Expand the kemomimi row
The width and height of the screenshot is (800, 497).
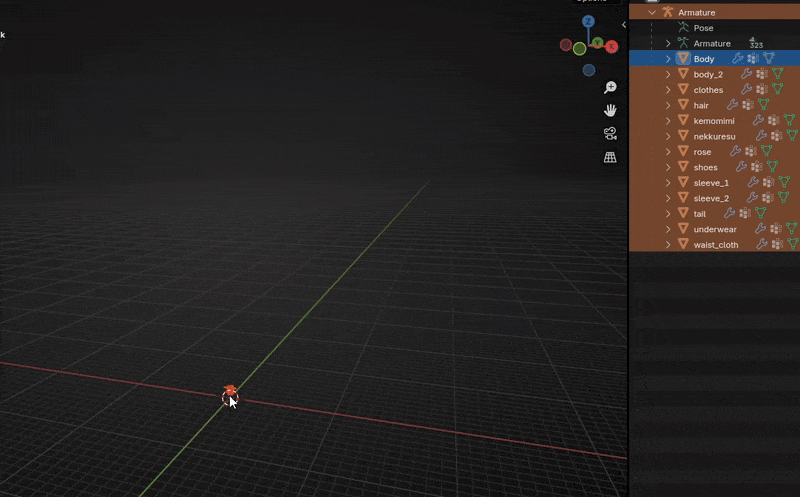[668, 121]
